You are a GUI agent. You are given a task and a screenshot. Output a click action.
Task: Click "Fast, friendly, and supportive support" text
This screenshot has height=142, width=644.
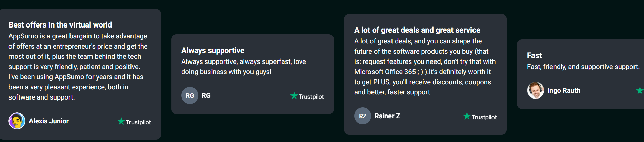(583, 67)
